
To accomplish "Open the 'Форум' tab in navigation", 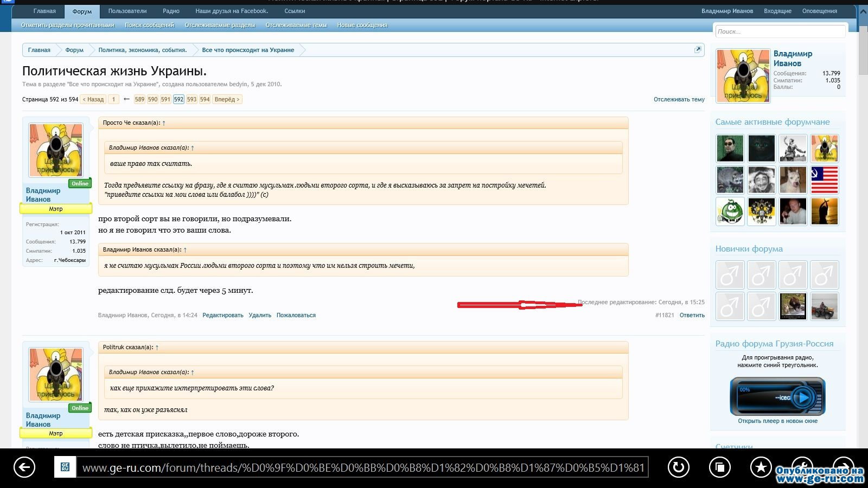I will click(x=82, y=11).
